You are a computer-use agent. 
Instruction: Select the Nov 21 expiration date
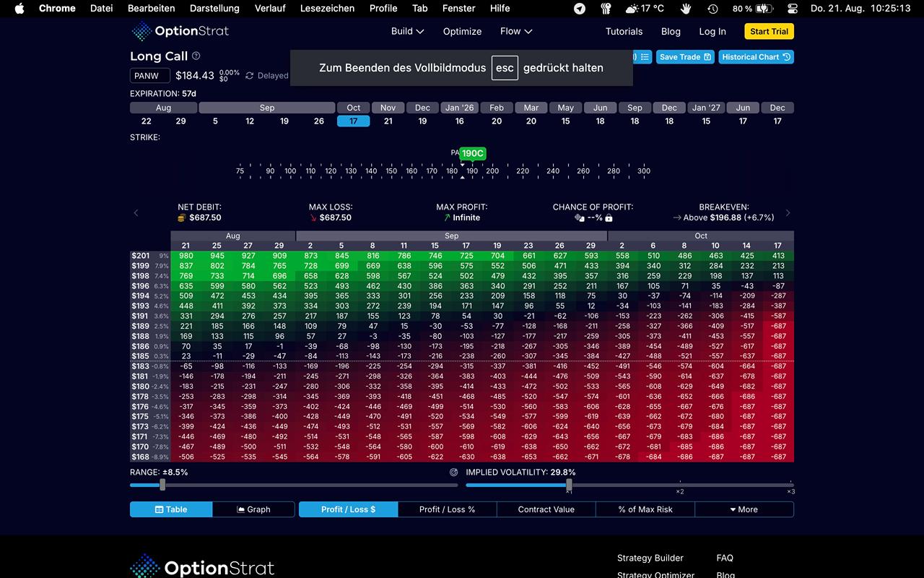click(388, 121)
